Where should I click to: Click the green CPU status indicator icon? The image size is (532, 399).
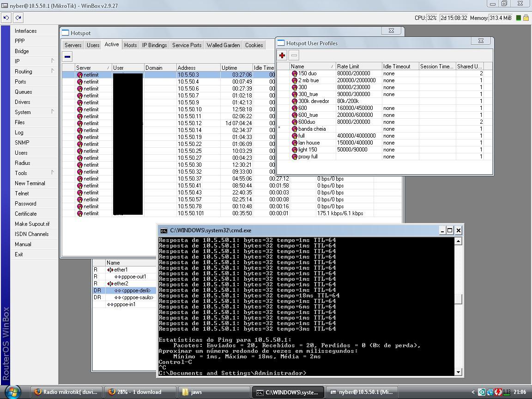tap(518, 18)
